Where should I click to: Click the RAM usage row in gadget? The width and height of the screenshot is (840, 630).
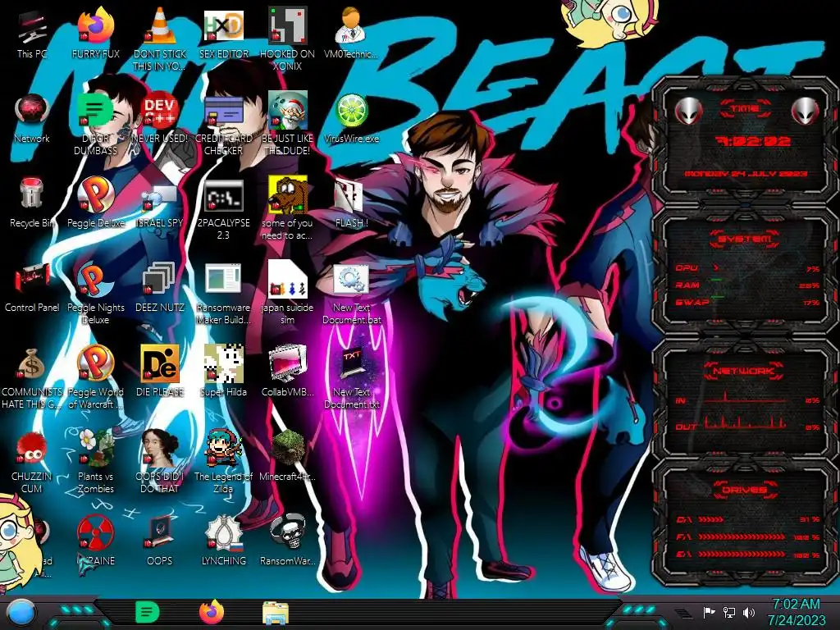click(748, 285)
